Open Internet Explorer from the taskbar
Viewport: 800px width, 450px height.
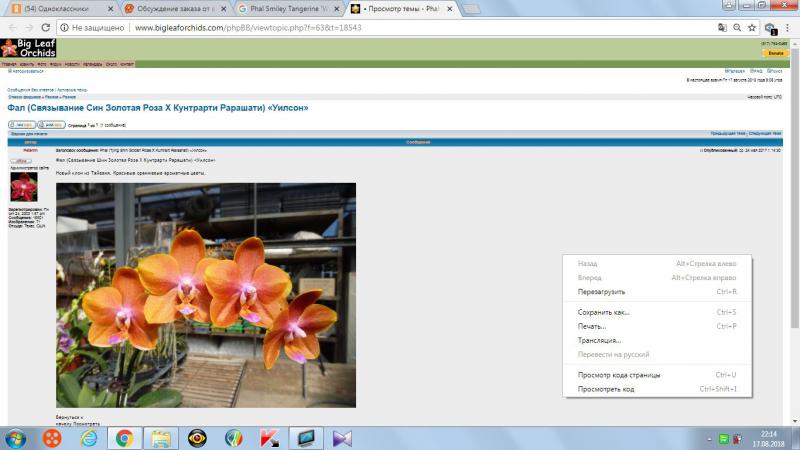click(x=88, y=437)
